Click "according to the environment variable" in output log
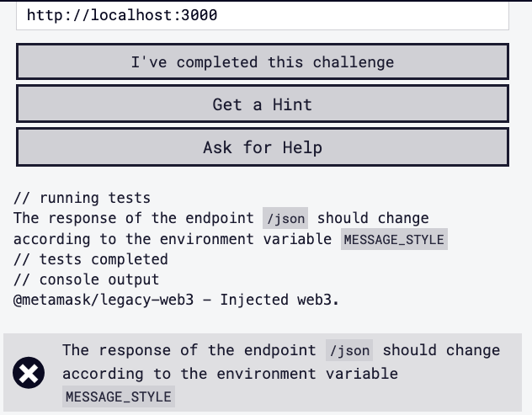Image resolution: width=532 pixels, height=415 pixels. (x=173, y=239)
